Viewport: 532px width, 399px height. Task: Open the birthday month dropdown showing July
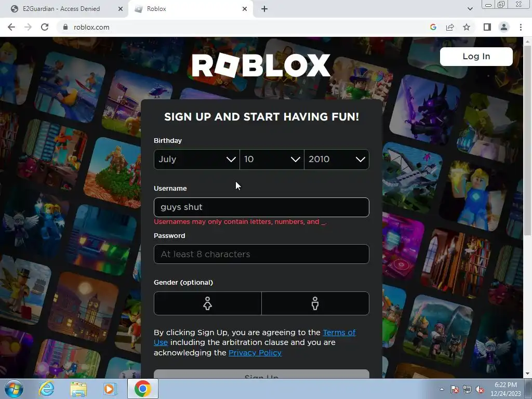pyautogui.click(x=196, y=159)
